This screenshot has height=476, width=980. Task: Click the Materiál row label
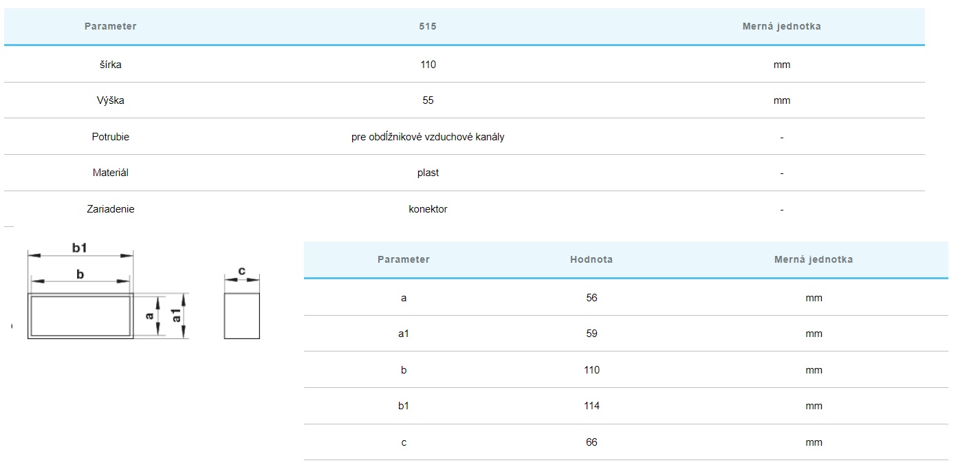(110, 173)
